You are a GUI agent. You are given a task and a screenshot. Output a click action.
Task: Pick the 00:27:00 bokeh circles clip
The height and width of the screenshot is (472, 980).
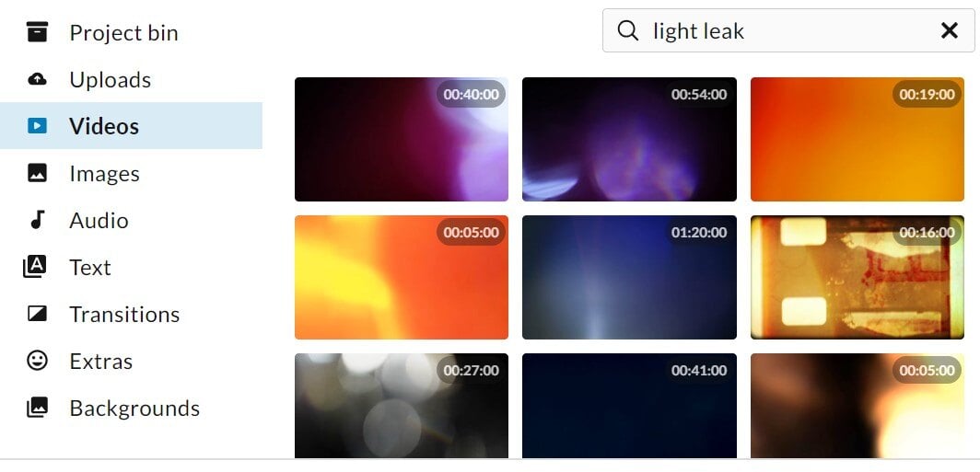[402, 406]
